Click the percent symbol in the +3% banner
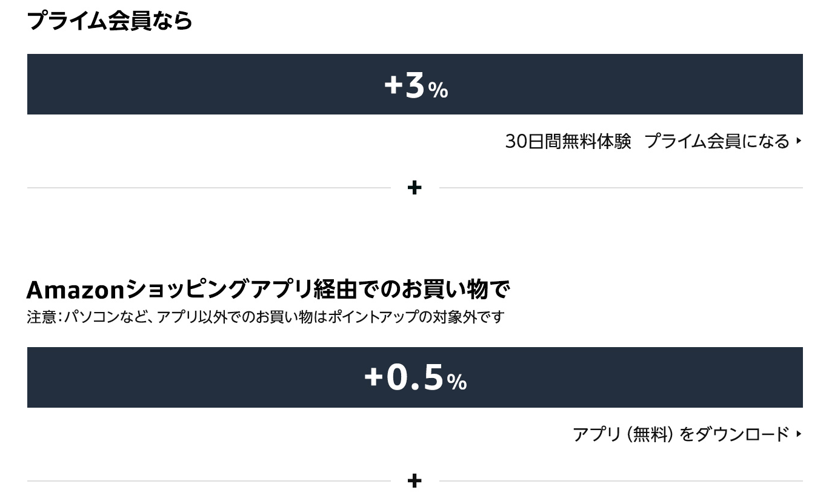Screen dimensions: 829x504 438,91
